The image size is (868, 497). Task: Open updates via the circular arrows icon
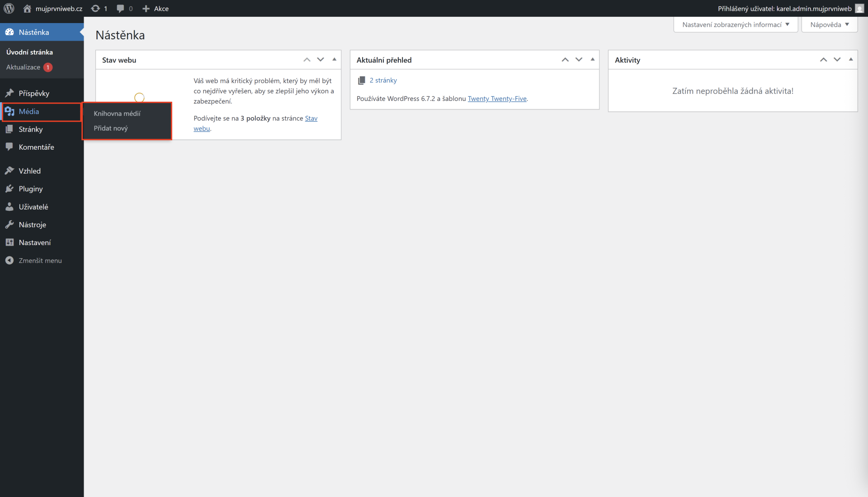[96, 8]
